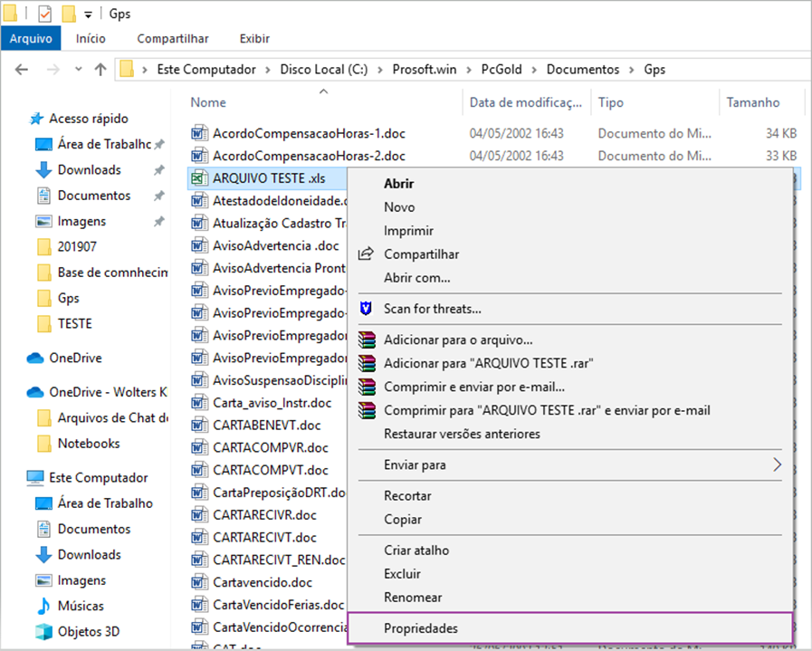
Task: Sort by the Tipo column header
Action: pyautogui.click(x=610, y=102)
